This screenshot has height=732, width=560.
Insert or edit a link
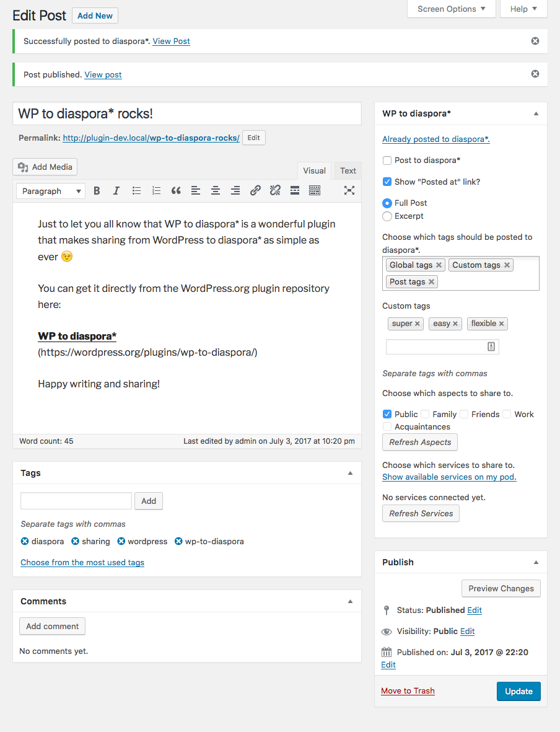(255, 190)
